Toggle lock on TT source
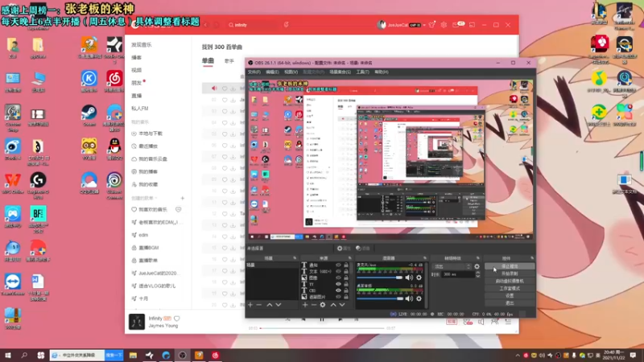 coord(346,284)
